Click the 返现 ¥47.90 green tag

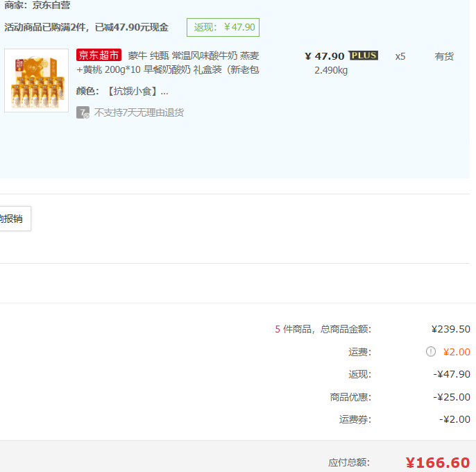pyautogui.click(x=223, y=27)
